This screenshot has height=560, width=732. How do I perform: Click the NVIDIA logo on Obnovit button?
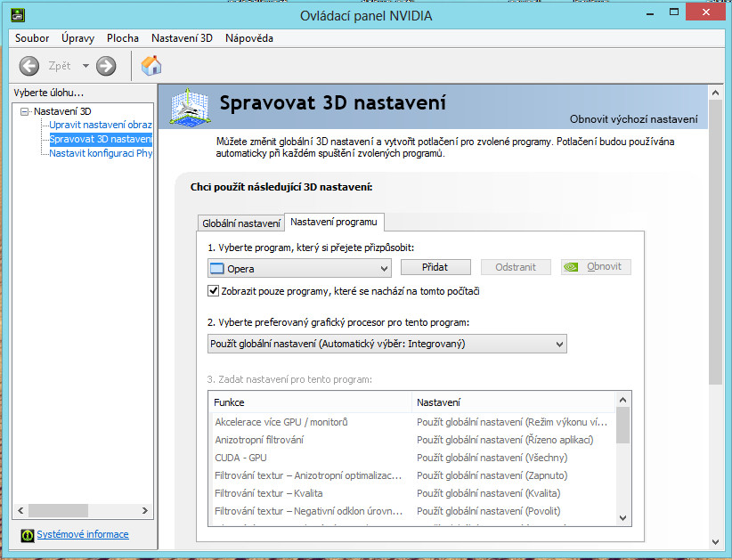coord(571,267)
